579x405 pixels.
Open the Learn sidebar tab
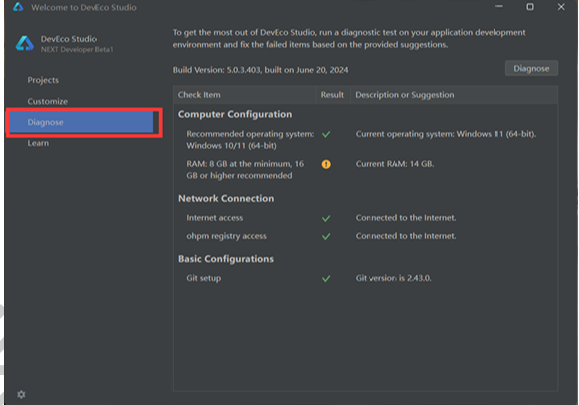tap(38, 143)
